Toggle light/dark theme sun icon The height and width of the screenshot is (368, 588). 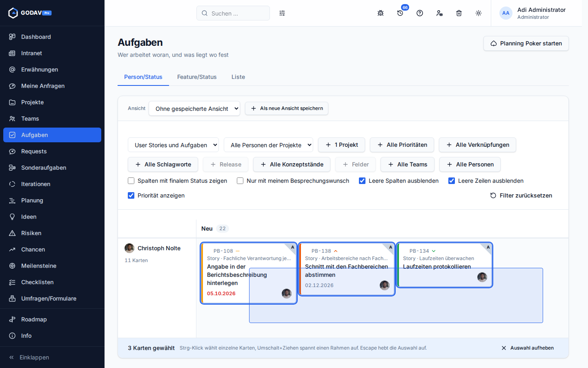click(479, 13)
